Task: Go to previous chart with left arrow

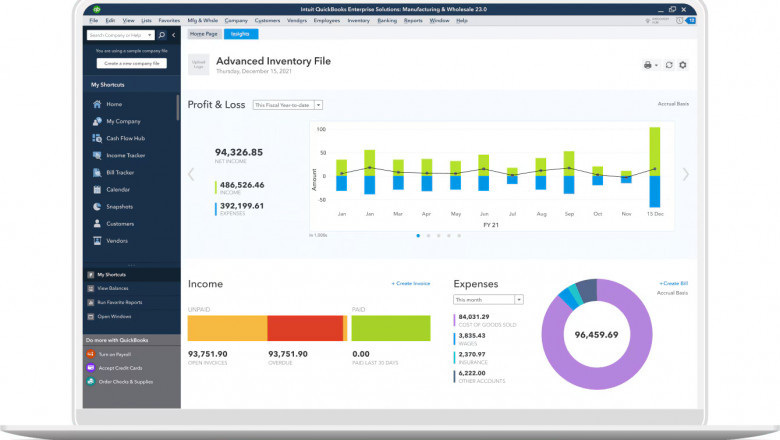Action: [x=191, y=174]
